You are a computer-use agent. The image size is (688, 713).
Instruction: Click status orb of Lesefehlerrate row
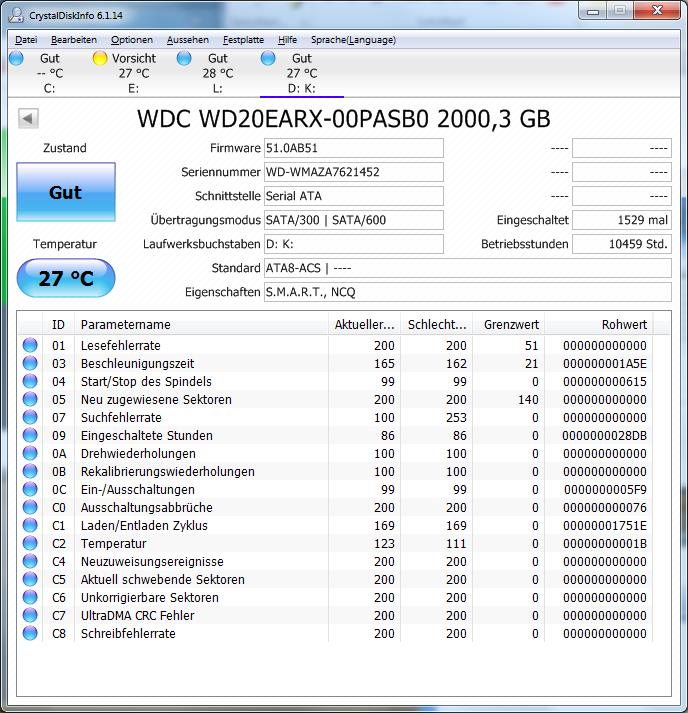point(30,345)
